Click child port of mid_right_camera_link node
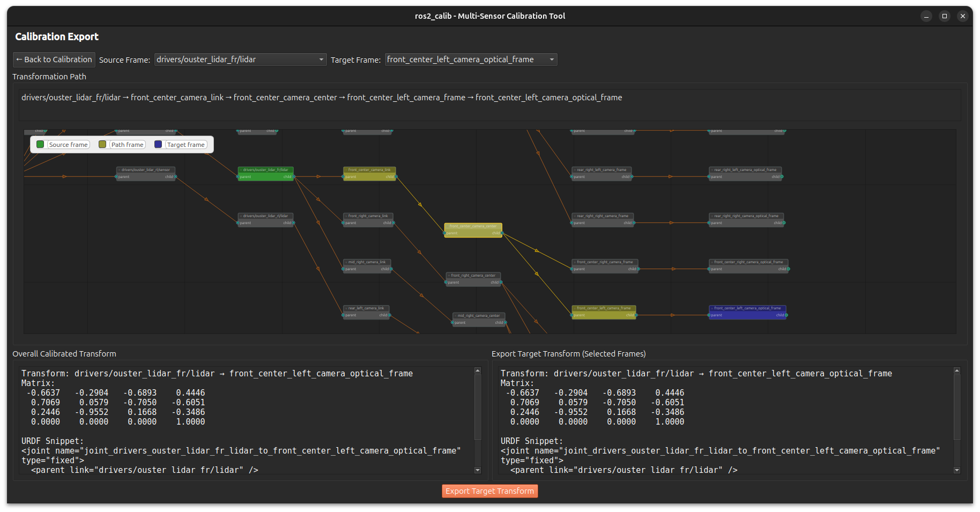The image size is (980, 512). click(x=391, y=269)
